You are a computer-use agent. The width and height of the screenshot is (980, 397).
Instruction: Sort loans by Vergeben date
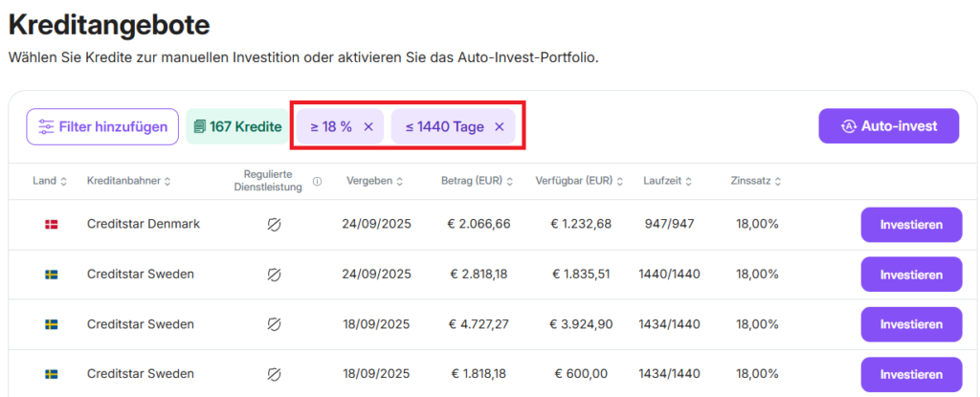[374, 181]
